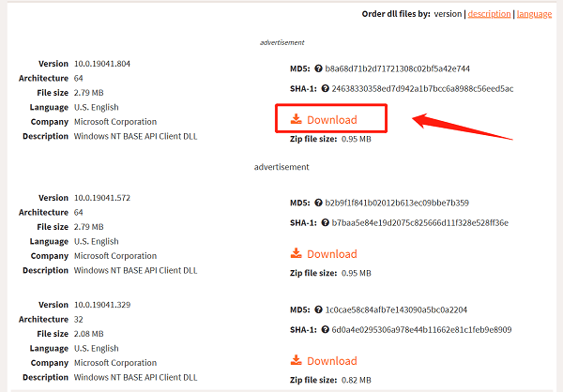Download the 10.0.19041.804 DLL file
Viewport: 563px width, 392px height.
(x=324, y=119)
